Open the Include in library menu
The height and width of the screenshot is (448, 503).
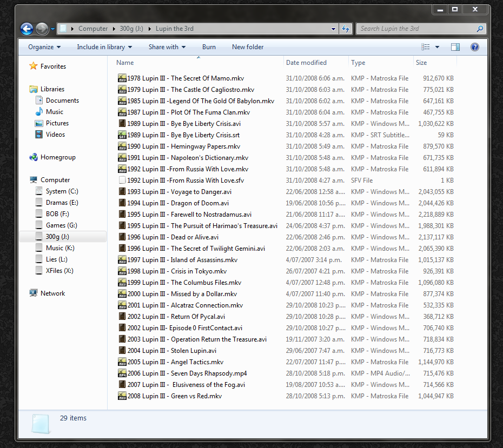pyautogui.click(x=104, y=47)
